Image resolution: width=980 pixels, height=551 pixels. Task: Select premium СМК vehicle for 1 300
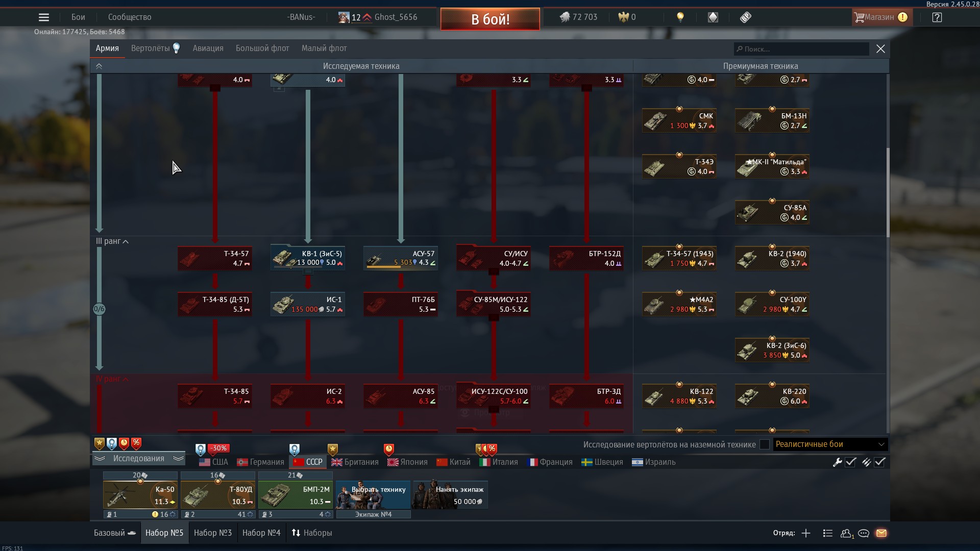point(679,120)
